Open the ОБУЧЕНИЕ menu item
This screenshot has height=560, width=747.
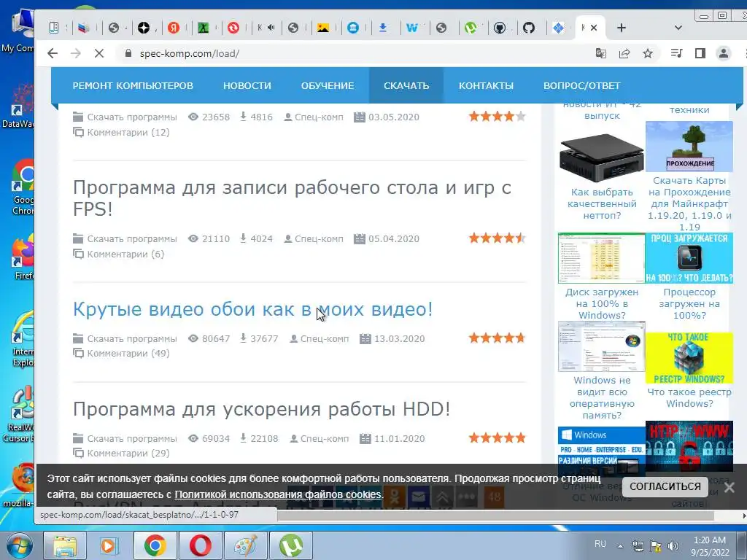328,86
